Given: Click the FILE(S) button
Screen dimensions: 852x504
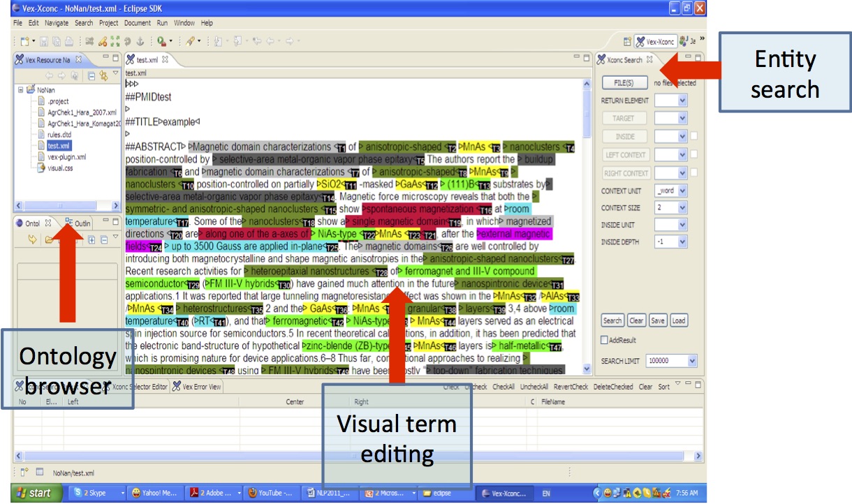Looking at the screenshot, I should tap(624, 82).
